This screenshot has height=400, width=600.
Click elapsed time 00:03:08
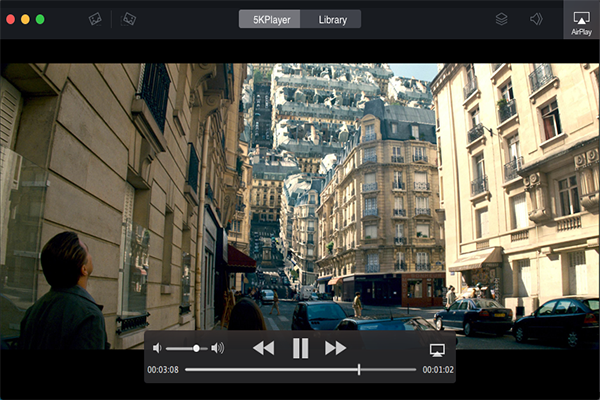[163, 370]
